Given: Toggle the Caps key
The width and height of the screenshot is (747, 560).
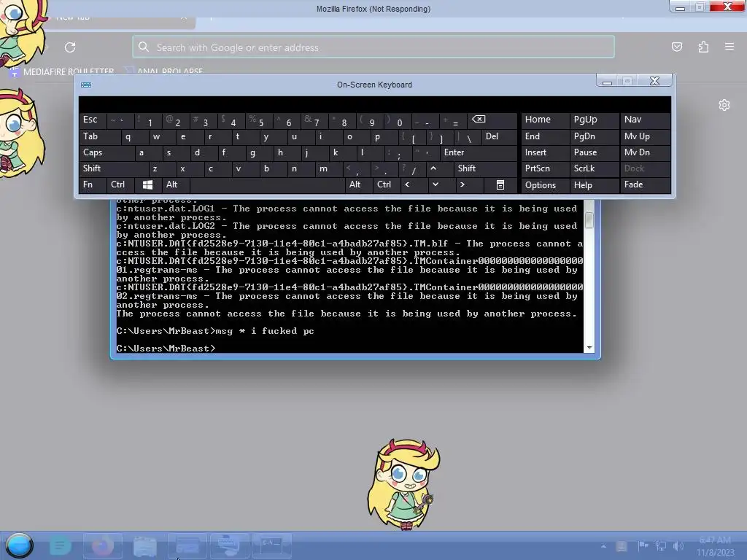Looking at the screenshot, I should 107,152.
